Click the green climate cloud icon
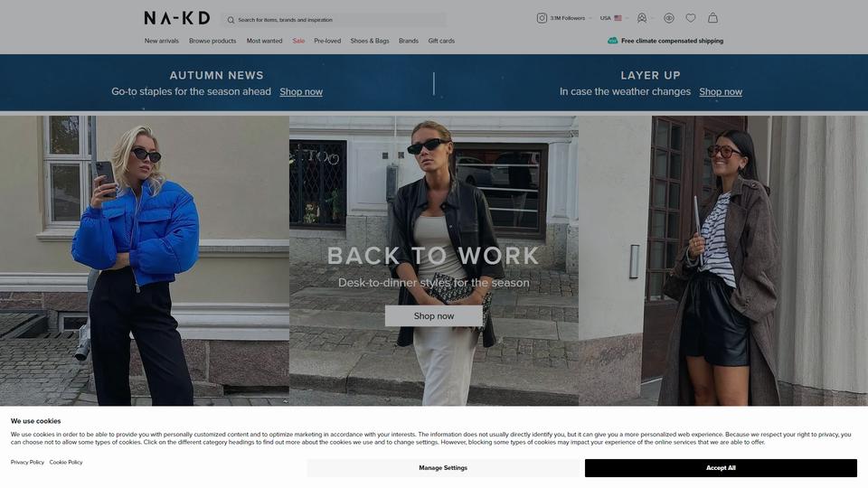Image resolution: width=868 pixels, height=488 pixels. coord(612,41)
